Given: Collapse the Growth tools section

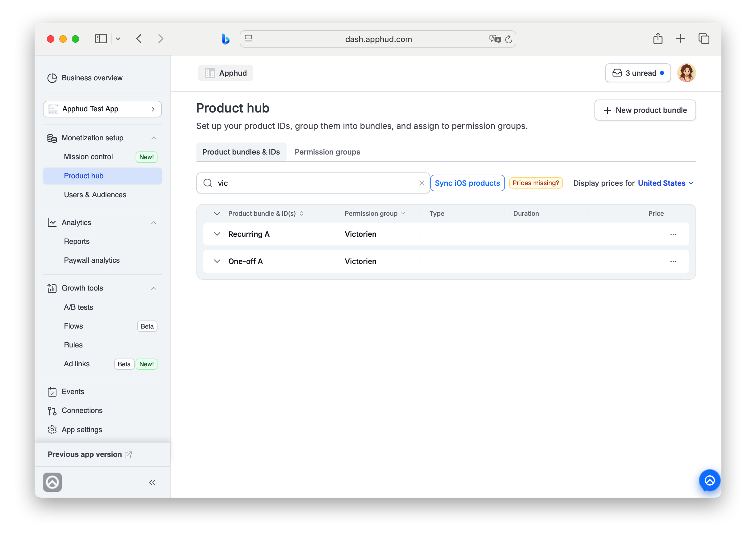Looking at the screenshot, I should [154, 288].
